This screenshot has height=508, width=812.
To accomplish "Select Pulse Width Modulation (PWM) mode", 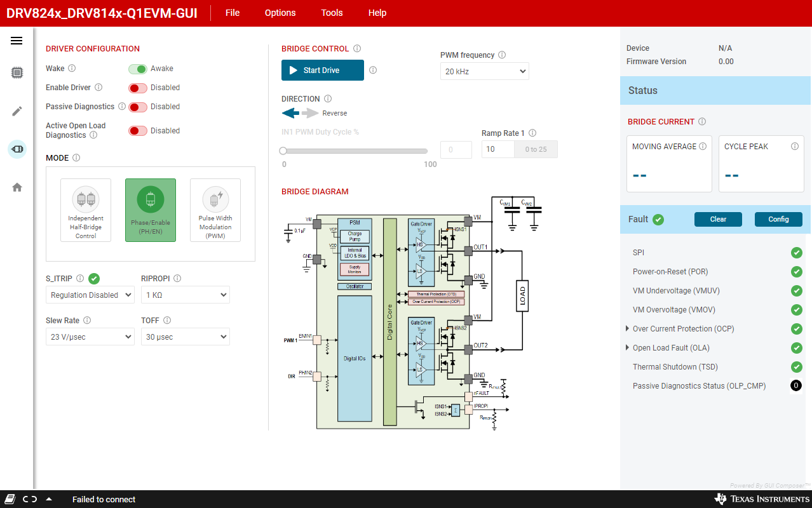I will point(215,210).
